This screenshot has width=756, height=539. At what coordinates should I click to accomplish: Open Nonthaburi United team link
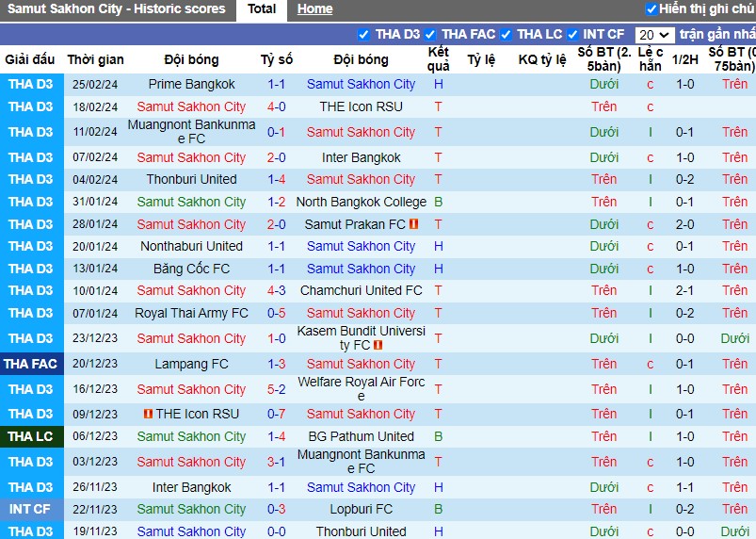point(191,246)
